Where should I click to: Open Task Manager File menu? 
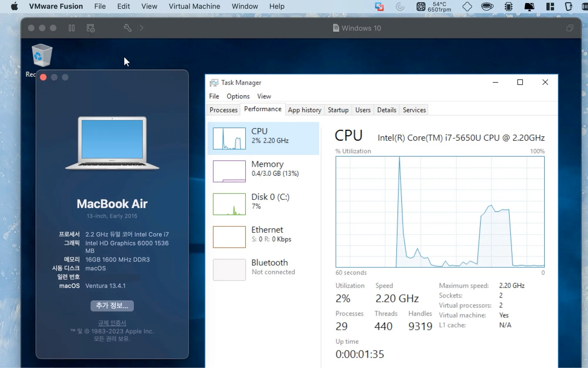(x=214, y=96)
